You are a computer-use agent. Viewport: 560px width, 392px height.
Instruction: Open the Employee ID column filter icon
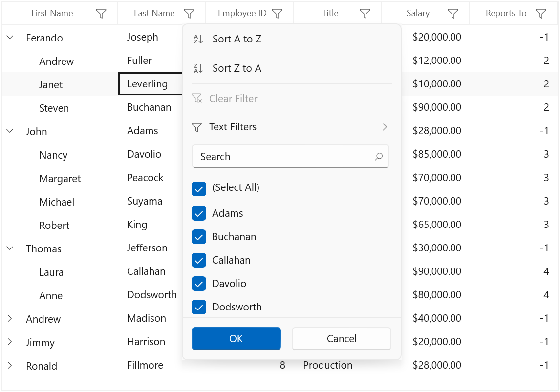click(277, 14)
